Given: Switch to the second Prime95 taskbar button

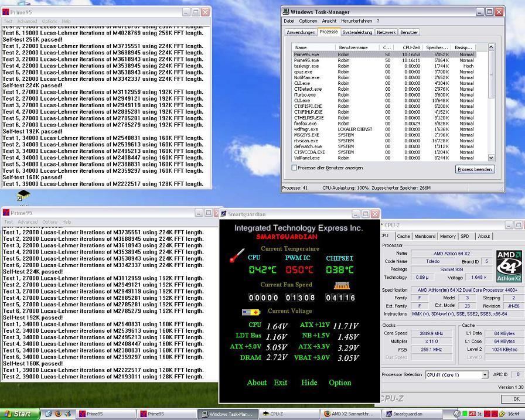Looking at the screenshot, I should click(166, 414).
